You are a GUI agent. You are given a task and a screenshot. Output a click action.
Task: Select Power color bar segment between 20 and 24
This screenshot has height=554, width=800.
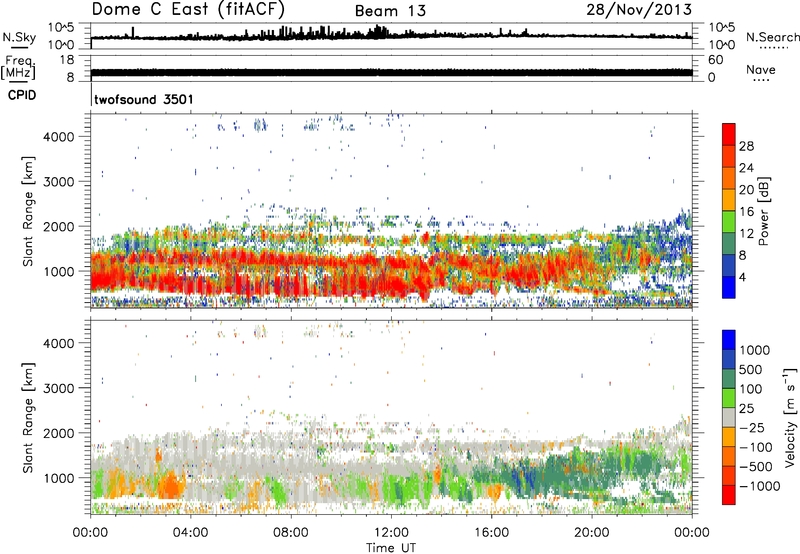point(729,179)
